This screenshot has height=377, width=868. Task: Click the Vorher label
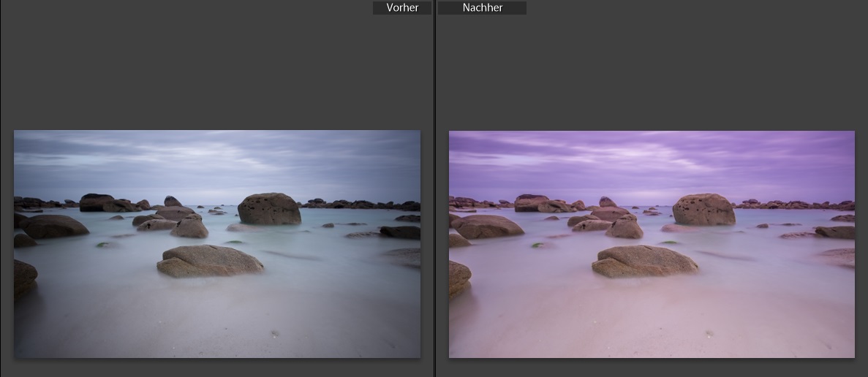pos(402,8)
